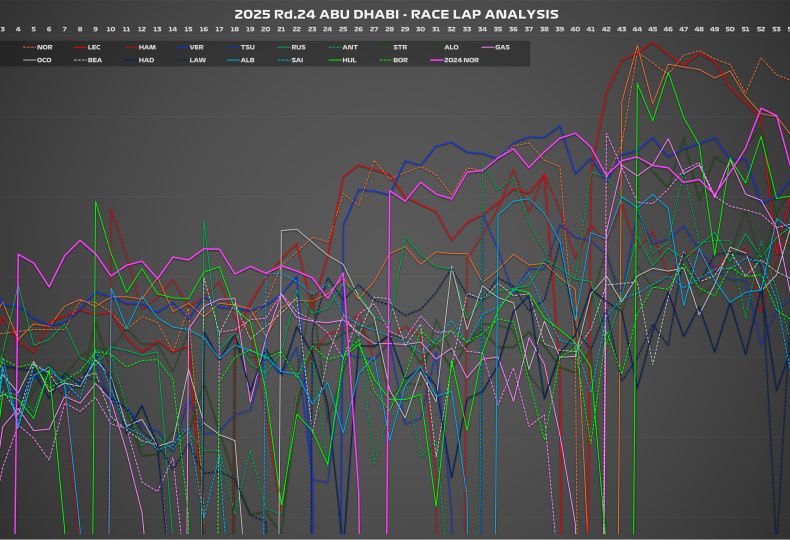The height and width of the screenshot is (540, 790).
Task: Click lap 21 on the lap axis
Action: coord(281,30)
